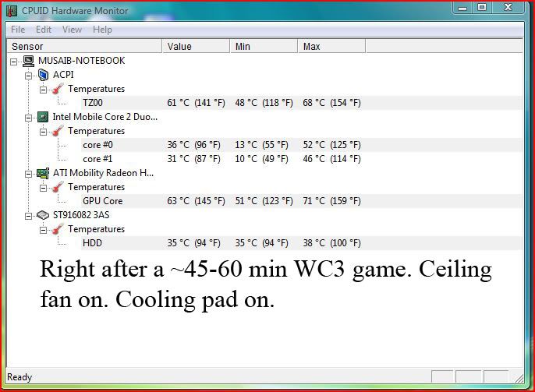Collapse Temperatures under ST916082 3AS
Viewport: 535px width, 392px height.
coord(44,230)
